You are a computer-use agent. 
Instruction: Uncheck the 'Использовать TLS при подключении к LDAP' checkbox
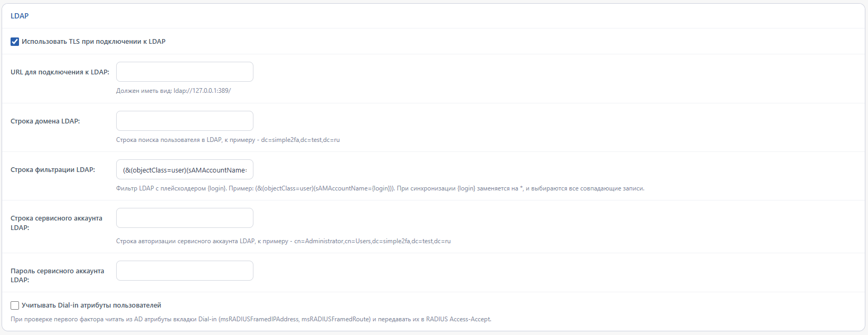15,42
